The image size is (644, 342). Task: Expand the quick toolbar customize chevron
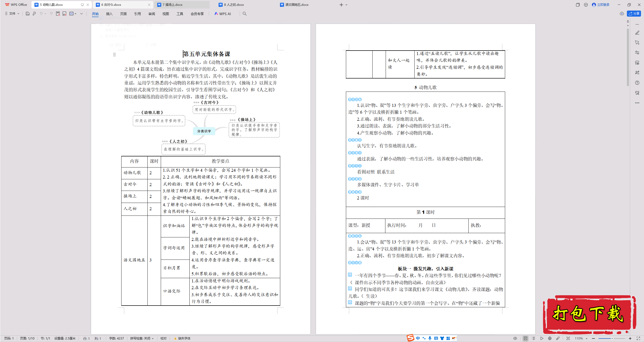pyautogui.click(x=82, y=14)
